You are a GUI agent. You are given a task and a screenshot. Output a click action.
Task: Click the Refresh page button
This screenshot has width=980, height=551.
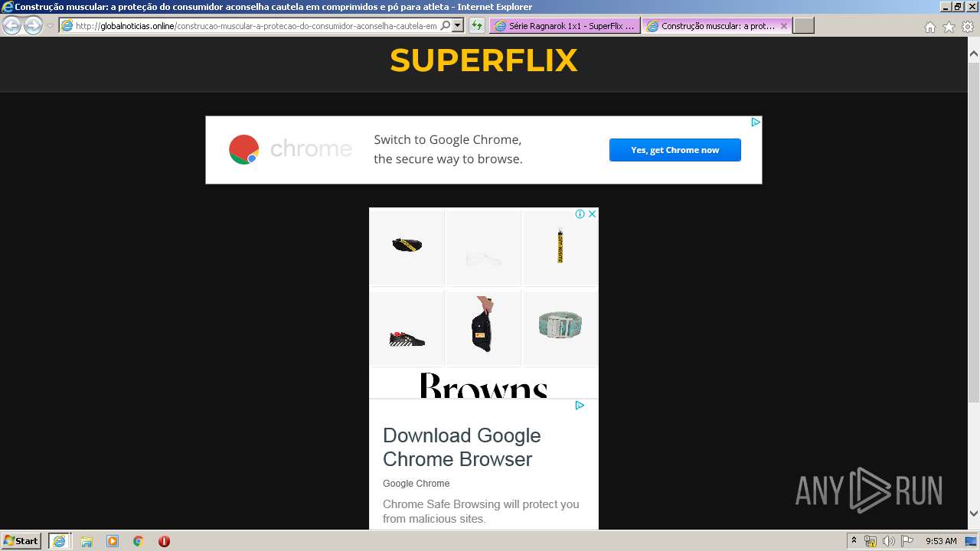(476, 26)
